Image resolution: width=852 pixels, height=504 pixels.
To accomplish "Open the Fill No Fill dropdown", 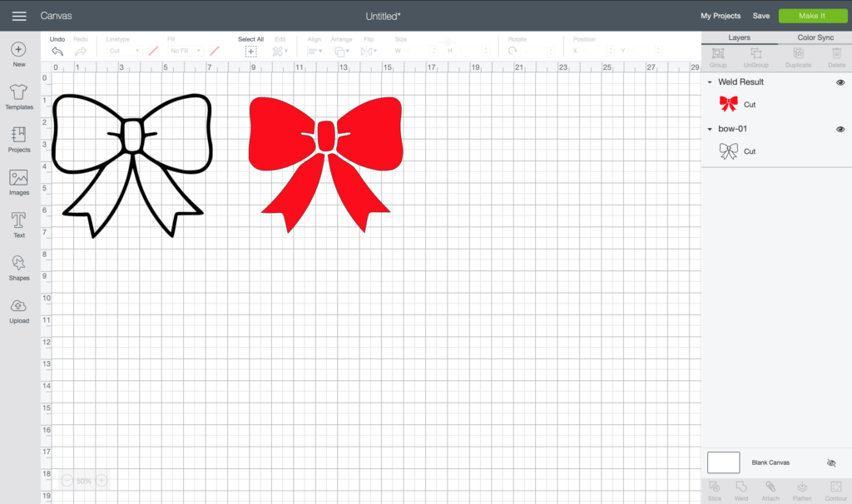I will pos(186,51).
